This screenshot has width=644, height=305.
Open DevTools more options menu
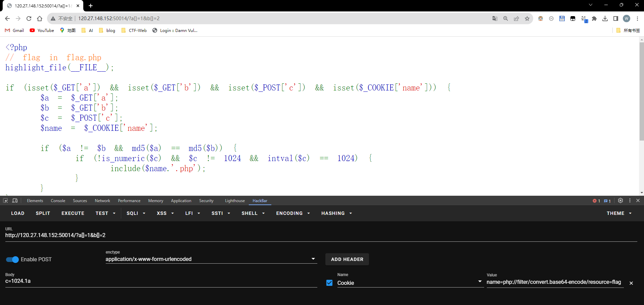click(x=630, y=200)
